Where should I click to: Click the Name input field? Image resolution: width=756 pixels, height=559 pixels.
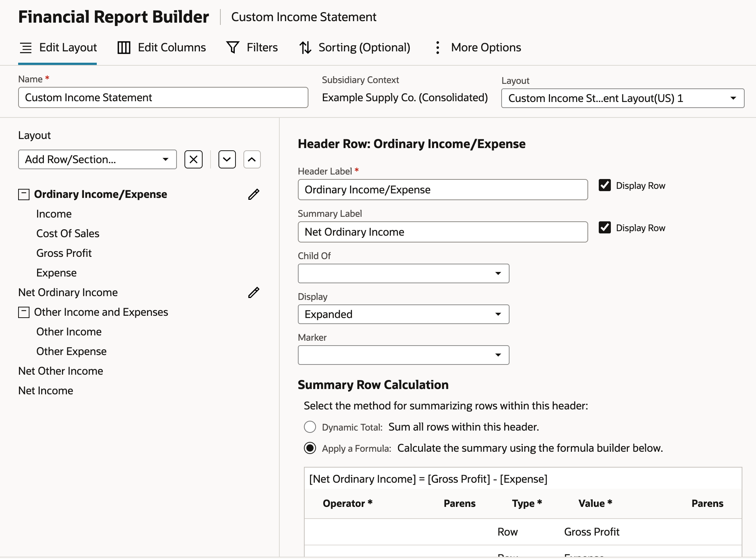[163, 97]
